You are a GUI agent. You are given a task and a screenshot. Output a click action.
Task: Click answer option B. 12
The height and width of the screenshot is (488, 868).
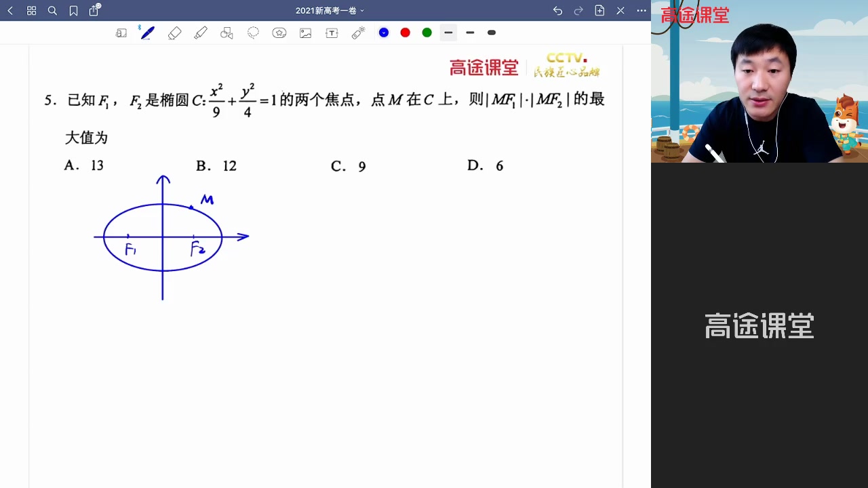pyautogui.click(x=216, y=166)
